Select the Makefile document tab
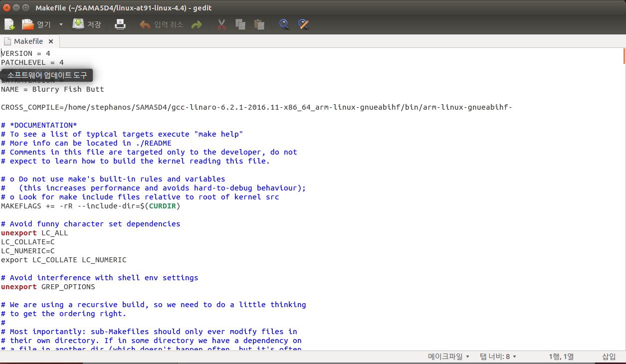The height and width of the screenshot is (364, 626). click(28, 41)
